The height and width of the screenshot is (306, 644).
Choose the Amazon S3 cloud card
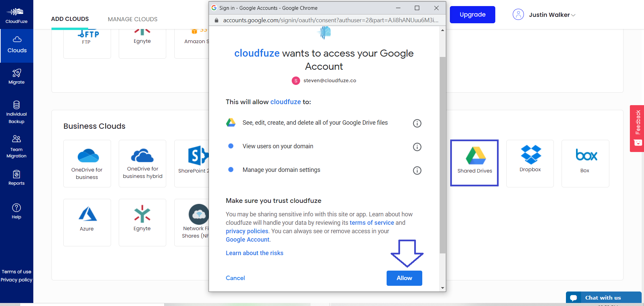pyautogui.click(x=192, y=43)
